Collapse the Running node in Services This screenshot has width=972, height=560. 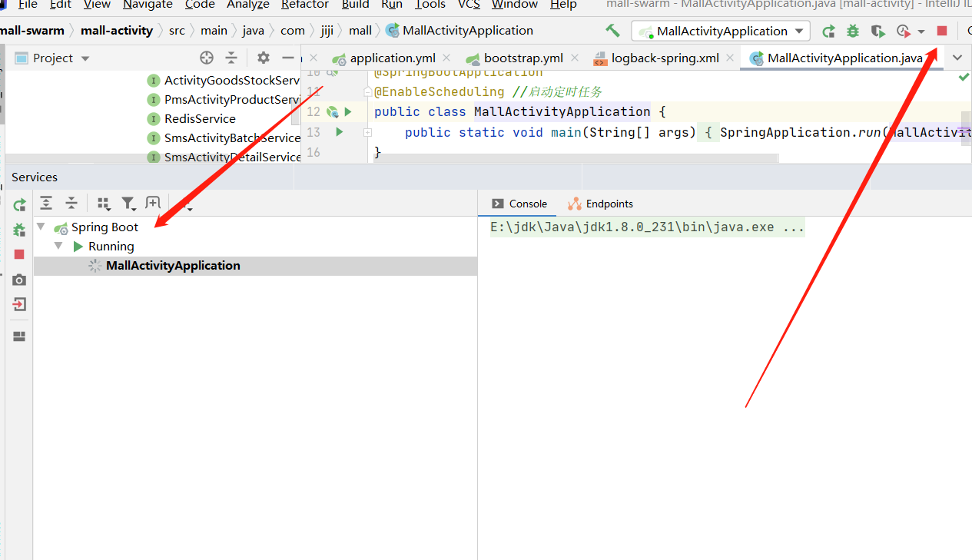[58, 246]
